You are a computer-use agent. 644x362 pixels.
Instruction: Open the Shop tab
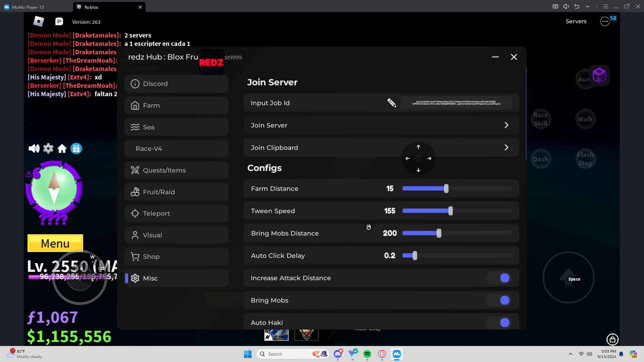176,257
